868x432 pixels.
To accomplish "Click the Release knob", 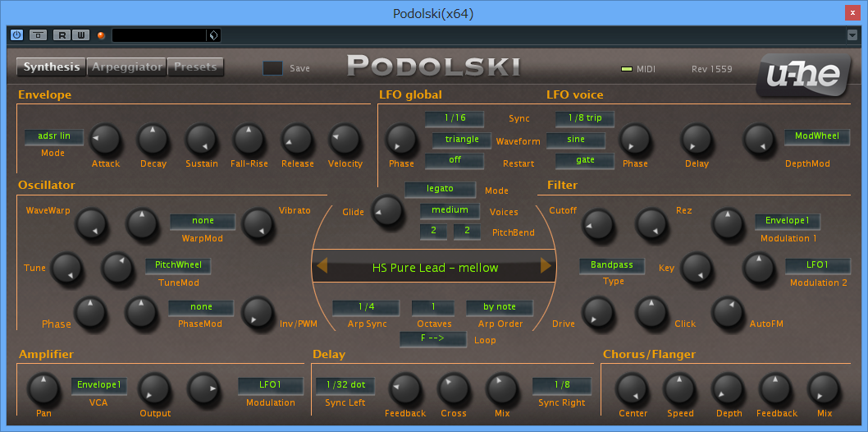I will click(x=297, y=139).
